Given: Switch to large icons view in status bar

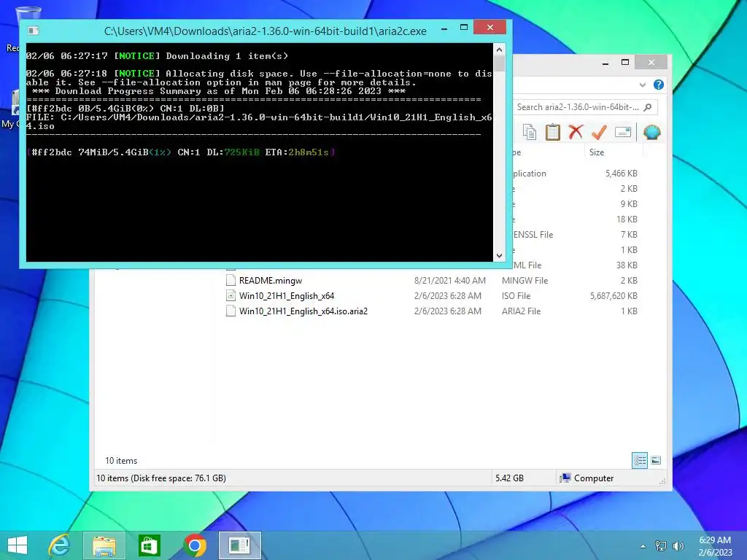Looking at the screenshot, I should 656,460.
